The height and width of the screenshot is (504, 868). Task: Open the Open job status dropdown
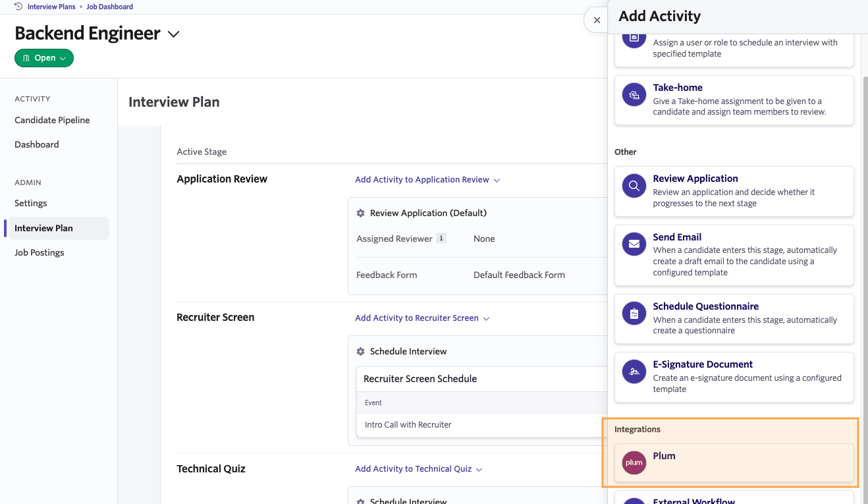44,58
